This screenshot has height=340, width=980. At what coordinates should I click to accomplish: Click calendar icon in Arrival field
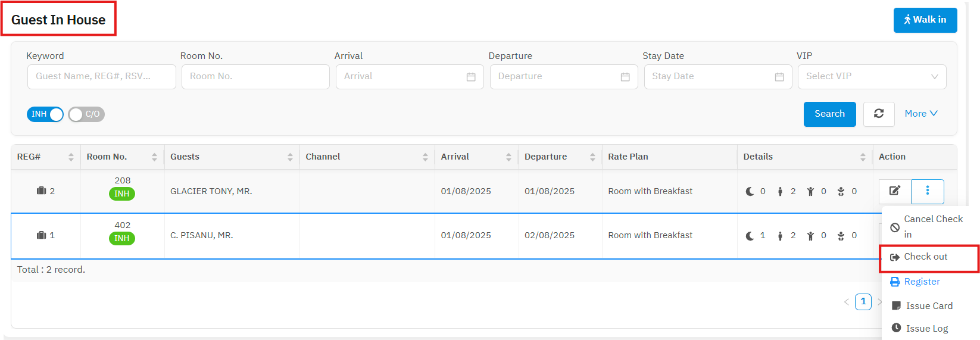pyautogui.click(x=471, y=77)
